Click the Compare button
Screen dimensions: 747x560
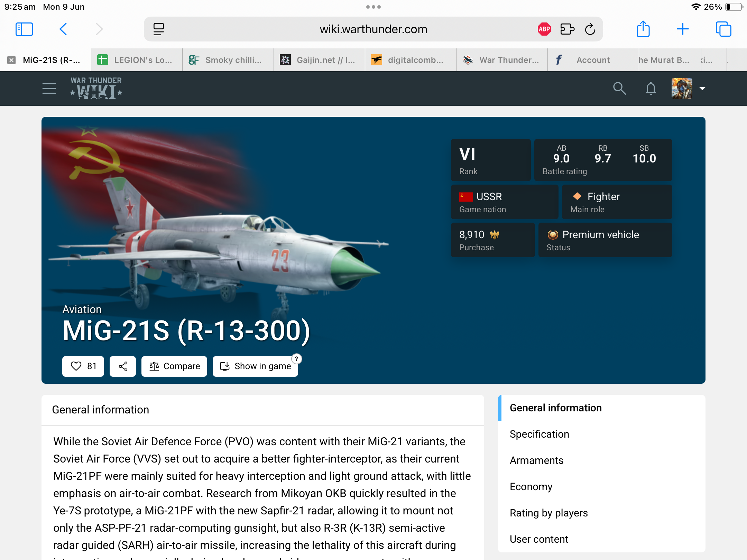[174, 366]
